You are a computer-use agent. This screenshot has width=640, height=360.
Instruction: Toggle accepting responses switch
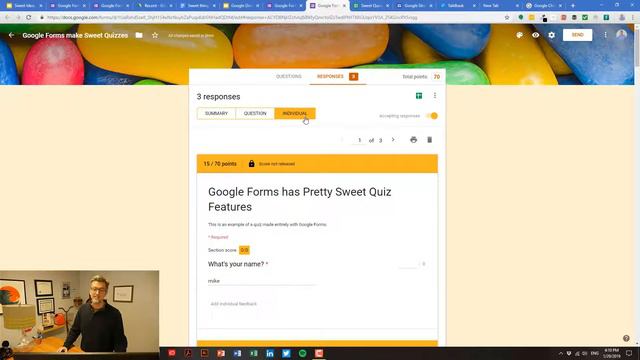coord(432,116)
